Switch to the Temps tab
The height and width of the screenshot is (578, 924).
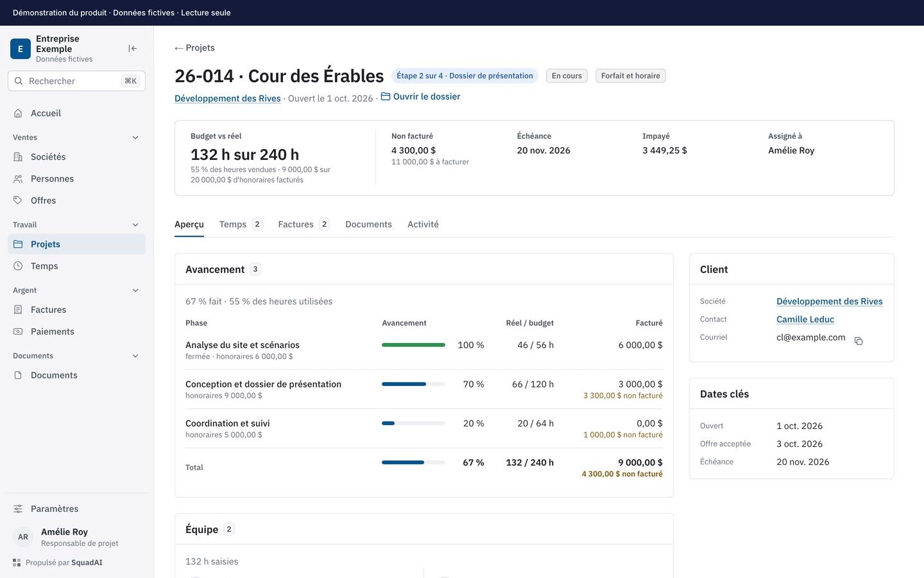241,224
